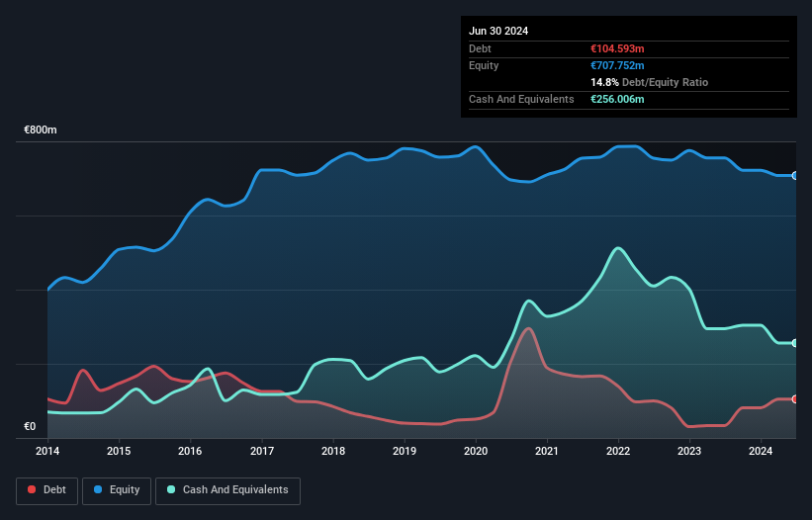
Task: Select the red Debt endpoint marker
Action: click(x=795, y=399)
